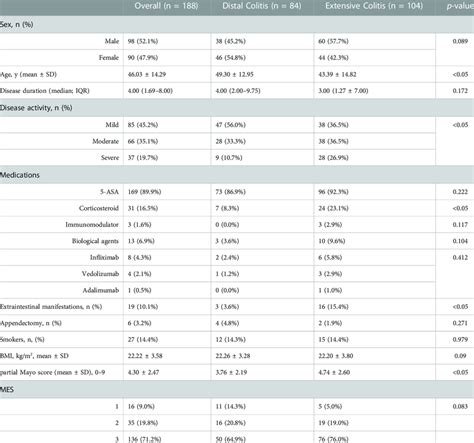
Task: Select the "Sex, n (%)" section row
Action: click(x=237, y=24)
